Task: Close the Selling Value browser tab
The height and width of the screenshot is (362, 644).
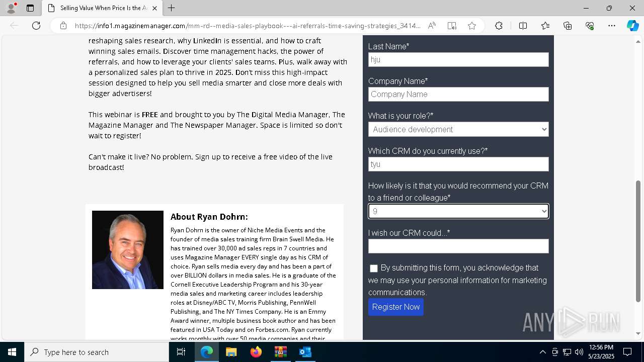Action: pos(154,8)
